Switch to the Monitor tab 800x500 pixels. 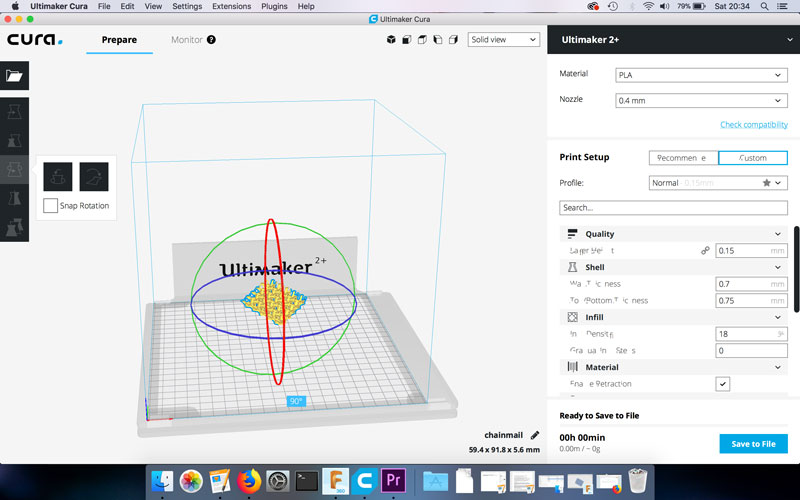click(x=187, y=40)
